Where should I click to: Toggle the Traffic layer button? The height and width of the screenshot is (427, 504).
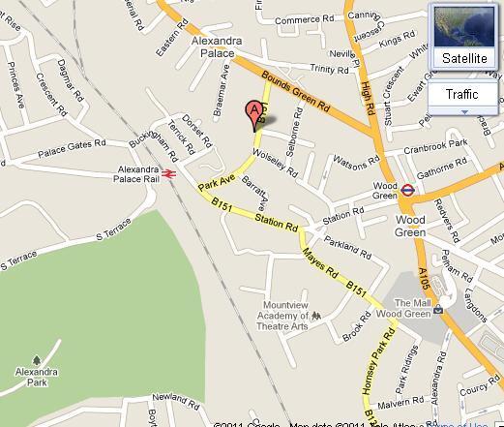coord(462,94)
